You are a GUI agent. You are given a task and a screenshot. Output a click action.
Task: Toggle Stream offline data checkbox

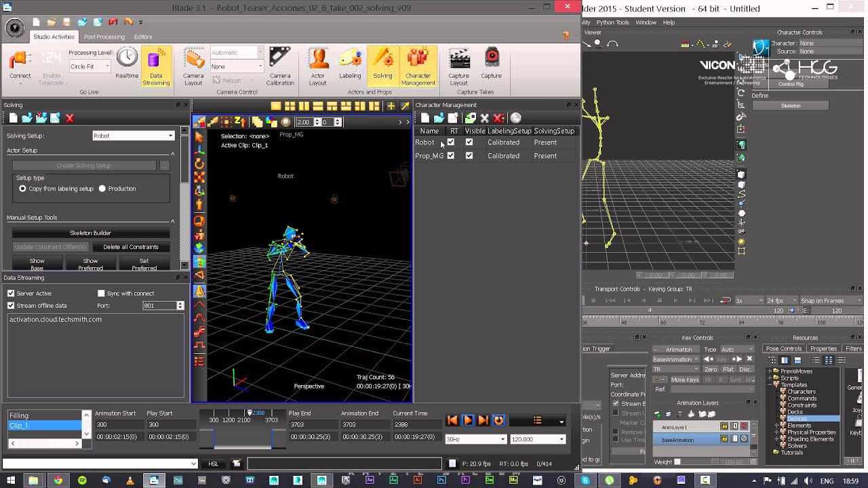tap(11, 306)
